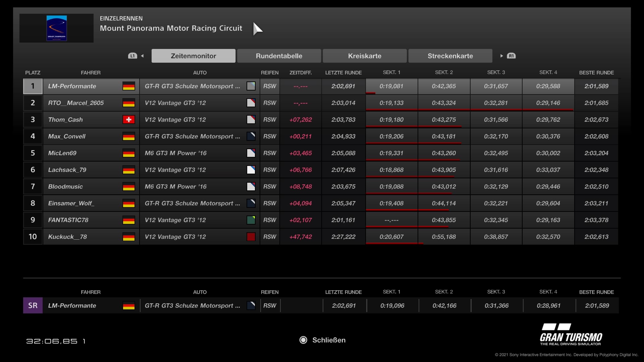
Task: Click the Mount Panorama track logo thumbnail
Action: [x=56, y=28]
